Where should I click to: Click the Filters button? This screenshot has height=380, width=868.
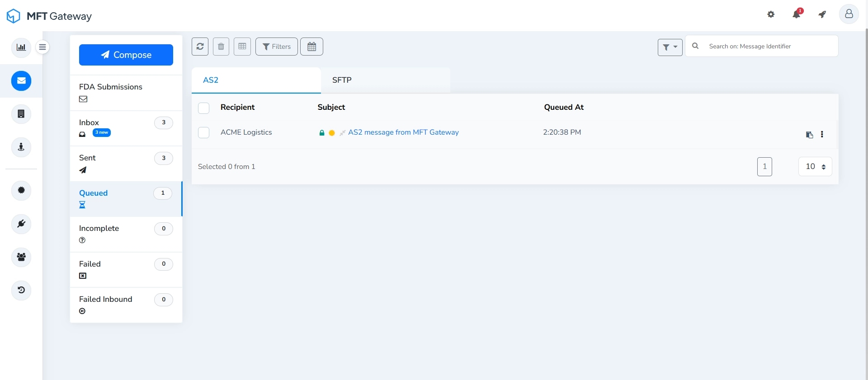pos(277,47)
